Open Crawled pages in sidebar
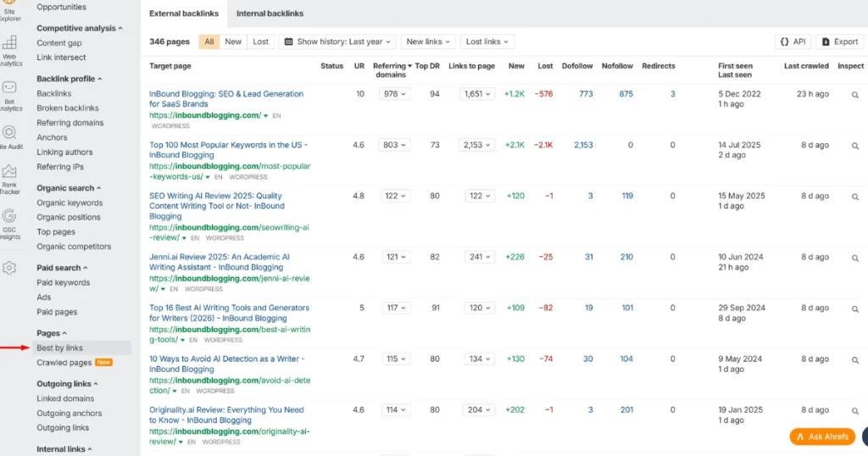 point(64,363)
